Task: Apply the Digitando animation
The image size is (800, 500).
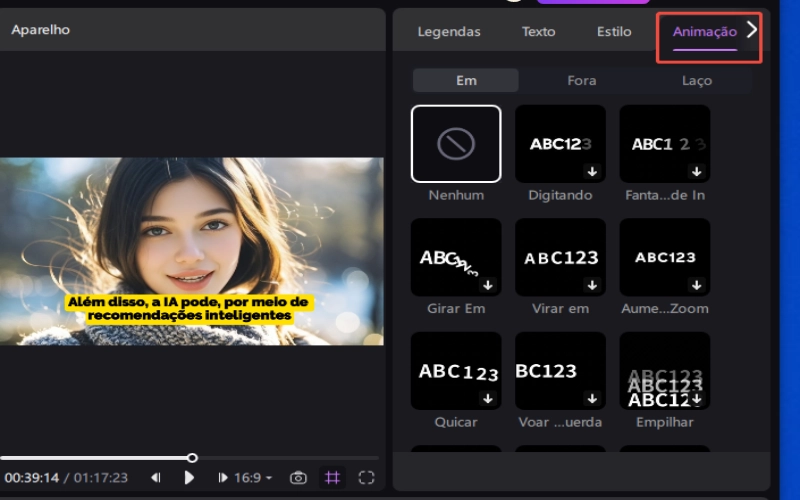Action: [x=560, y=144]
